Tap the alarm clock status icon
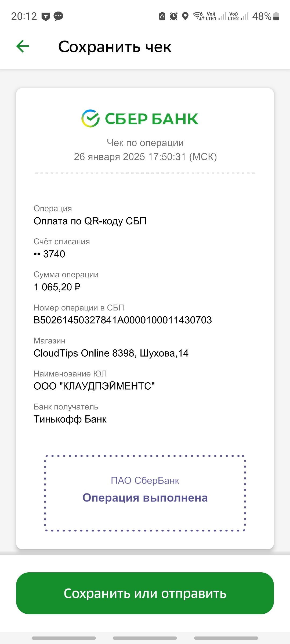The width and height of the screenshot is (290, 644). coord(173,16)
